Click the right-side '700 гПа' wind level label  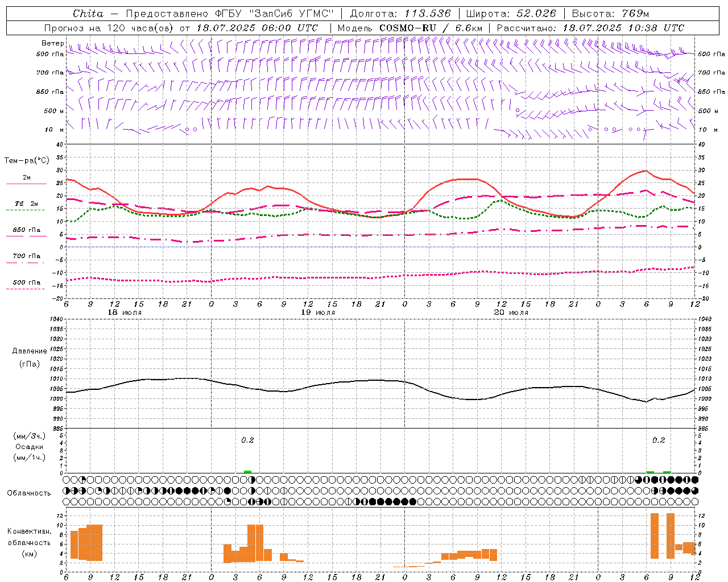pyautogui.click(x=712, y=73)
